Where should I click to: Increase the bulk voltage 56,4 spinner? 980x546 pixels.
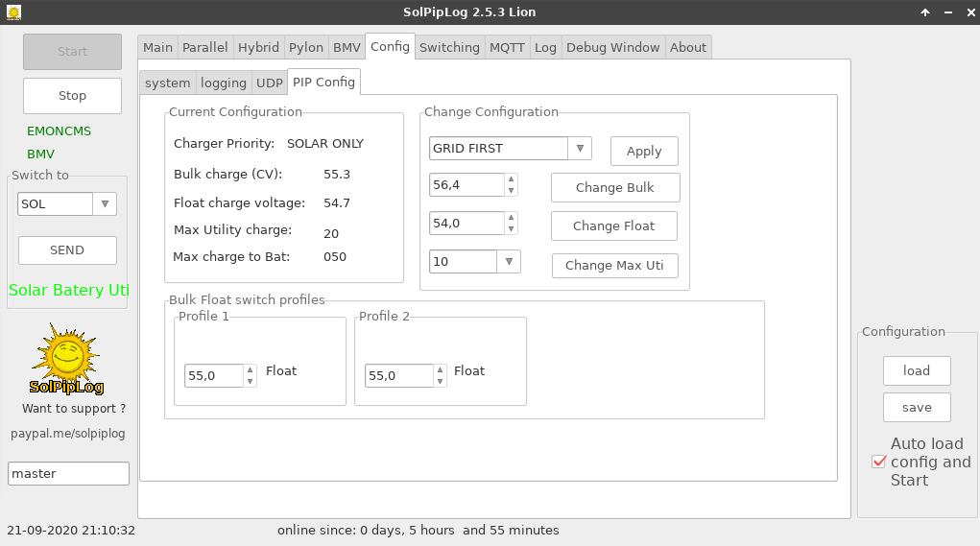pyautogui.click(x=512, y=179)
